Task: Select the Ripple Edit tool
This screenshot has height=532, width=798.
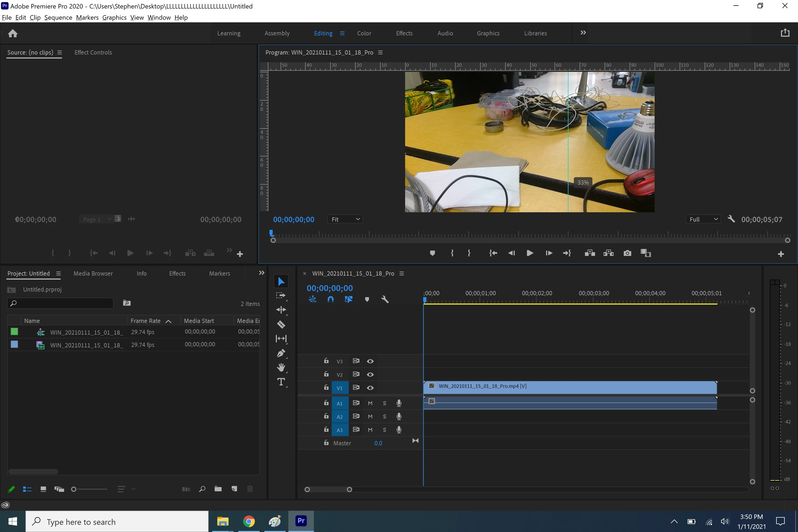Action: (x=281, y=310)
